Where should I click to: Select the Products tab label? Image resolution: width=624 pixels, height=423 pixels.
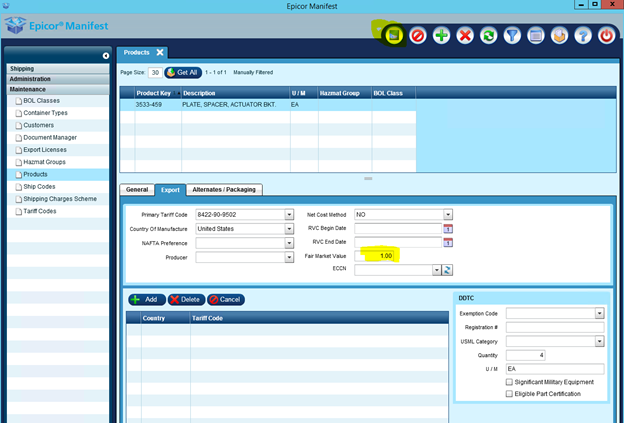(136, 53)
